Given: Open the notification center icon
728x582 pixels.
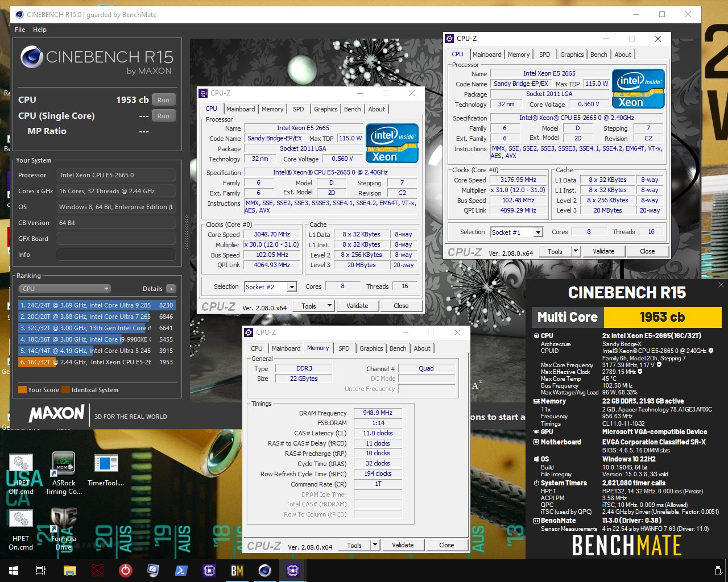Looking at the screenshot, I should [718, 571].
